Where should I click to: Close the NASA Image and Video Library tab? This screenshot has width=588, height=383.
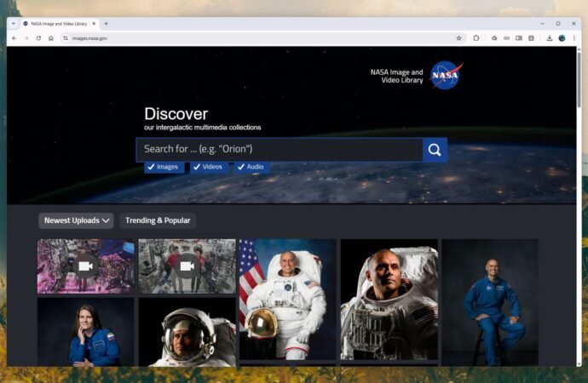pos(94,24)
